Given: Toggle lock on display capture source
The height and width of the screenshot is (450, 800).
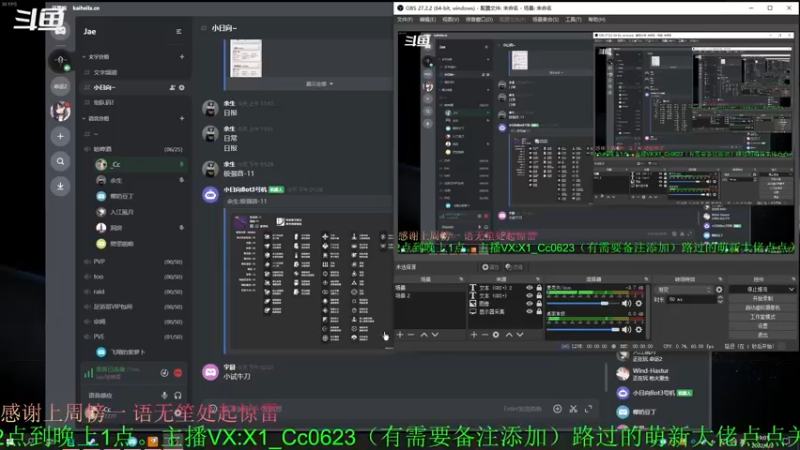Looking at the screenshot, I should point(539,311).
